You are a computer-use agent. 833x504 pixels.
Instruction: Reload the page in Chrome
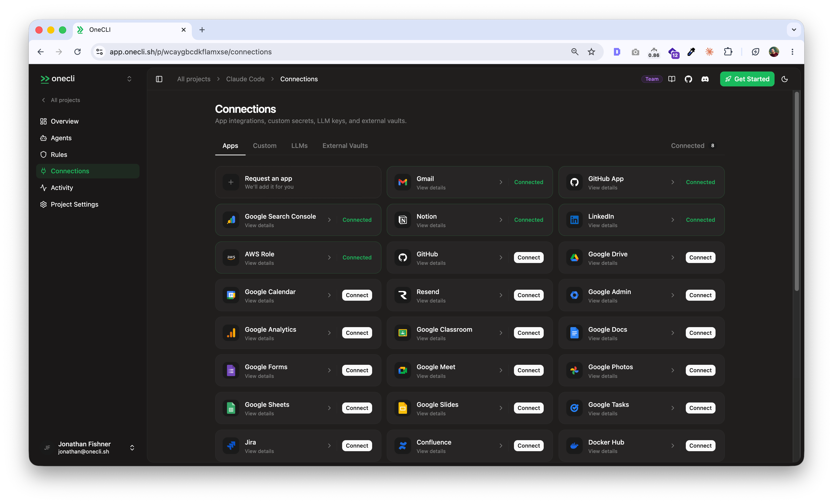tap(77, 52)
